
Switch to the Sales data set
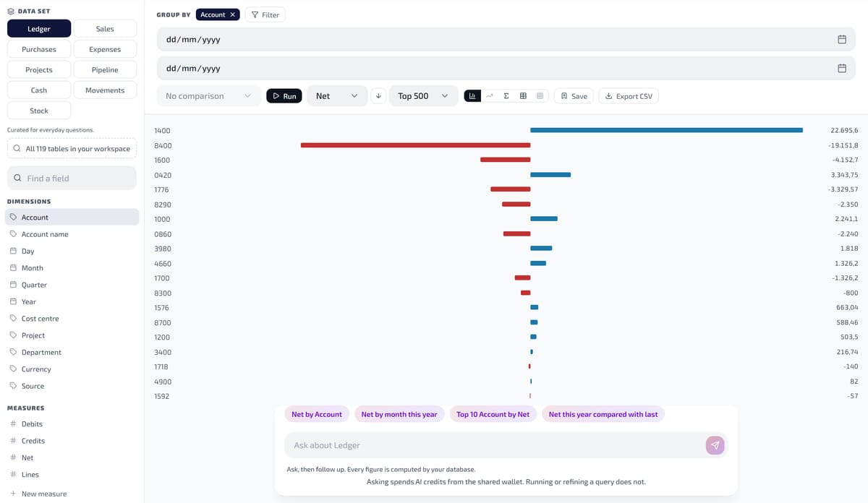point(105,29)
